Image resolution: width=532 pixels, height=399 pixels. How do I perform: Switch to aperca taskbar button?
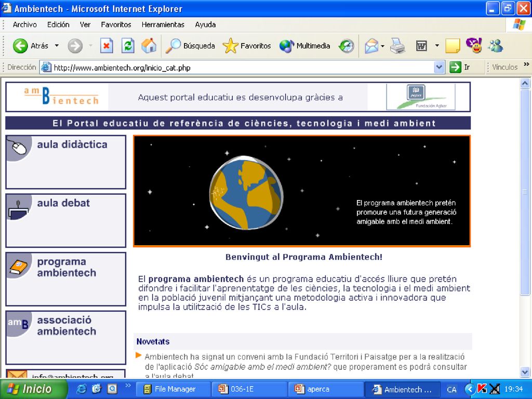325,389
